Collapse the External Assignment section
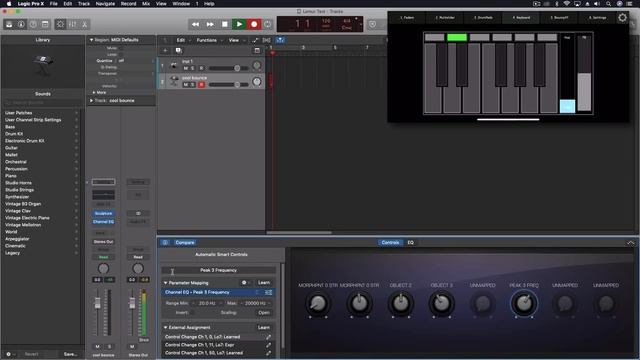Image resolution: width=640 pixels, height=360 pixels. pyautogui.click(x=165, y=328)
